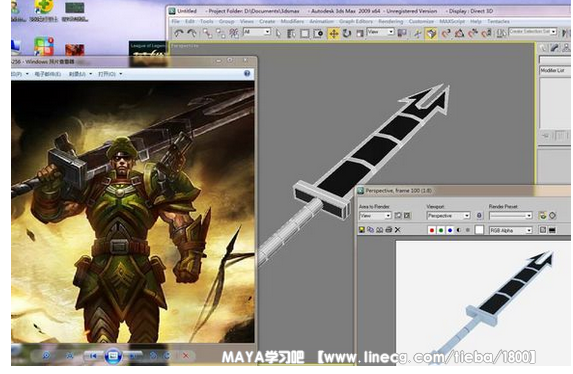573x374 pixels.
Task: Open the Area to Render dropdown
Action: [x=375, y=216]
